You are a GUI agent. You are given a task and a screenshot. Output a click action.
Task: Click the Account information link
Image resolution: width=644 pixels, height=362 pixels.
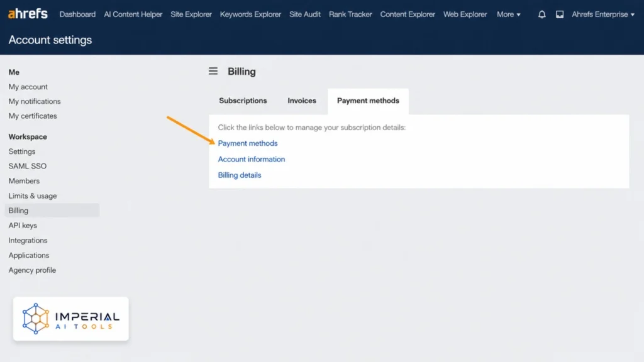click(x=252, y=159)
